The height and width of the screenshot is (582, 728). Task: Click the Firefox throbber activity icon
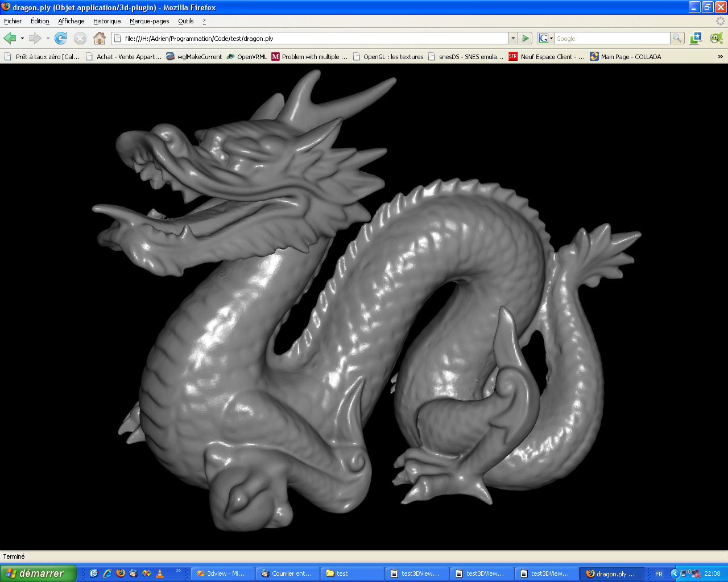(721, 21)
